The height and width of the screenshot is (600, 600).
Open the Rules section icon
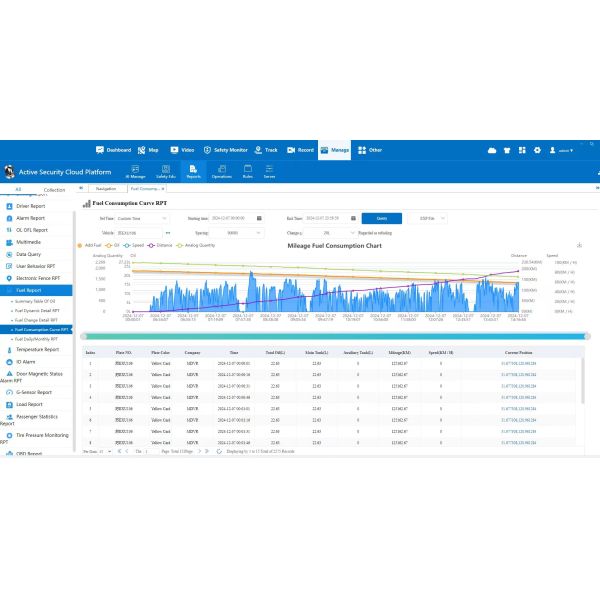tap(246, 171)
